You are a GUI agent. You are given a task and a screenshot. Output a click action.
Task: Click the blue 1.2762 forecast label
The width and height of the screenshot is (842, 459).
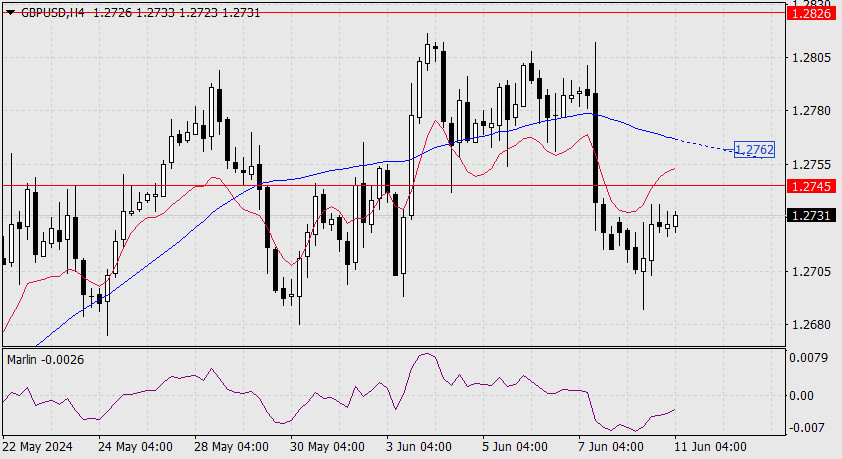[x=754, y=150]
